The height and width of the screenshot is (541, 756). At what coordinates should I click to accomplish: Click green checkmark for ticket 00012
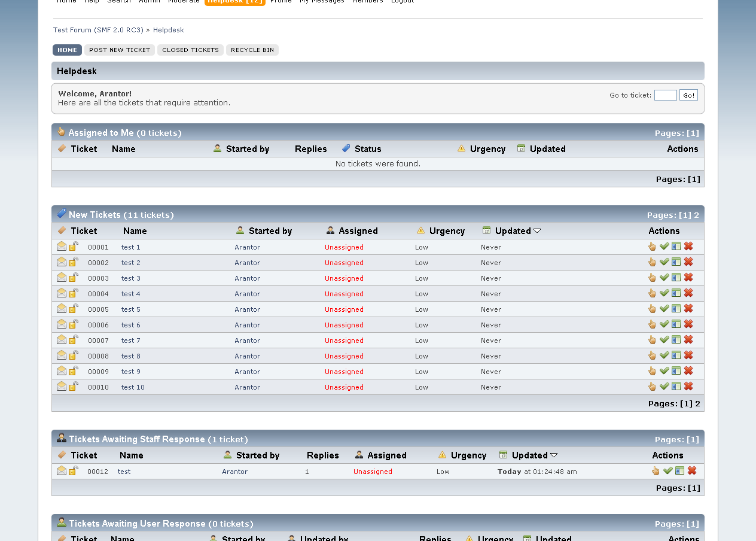[667, 470]
